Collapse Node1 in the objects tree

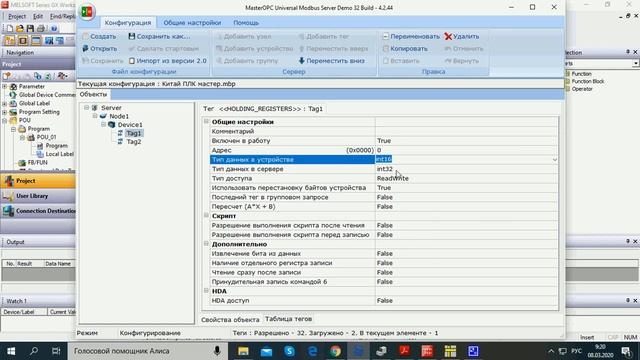pyautogui.click(x=95, y=116)
